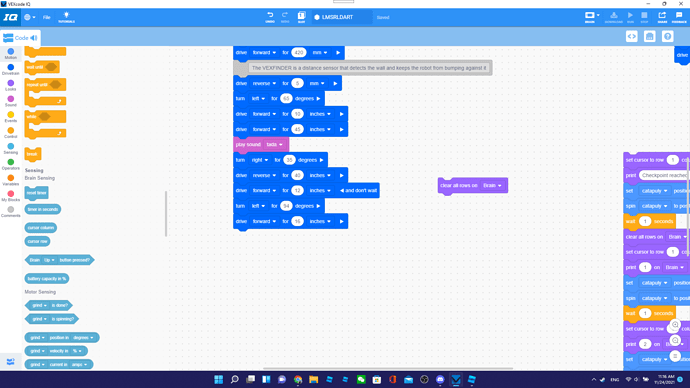Click the 420 value in drive forward block
This screenshot has width=690, height=388.
pyautogui.click(x=299, y=53)
